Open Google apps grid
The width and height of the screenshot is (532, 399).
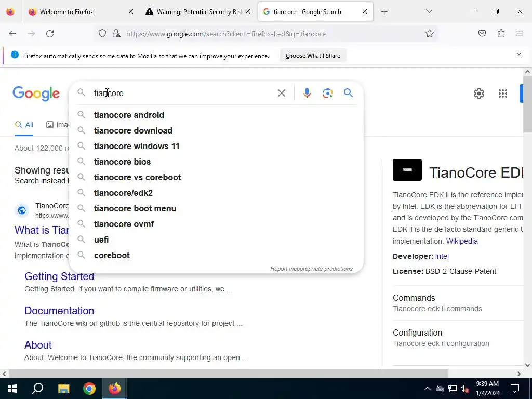(502, 94)
